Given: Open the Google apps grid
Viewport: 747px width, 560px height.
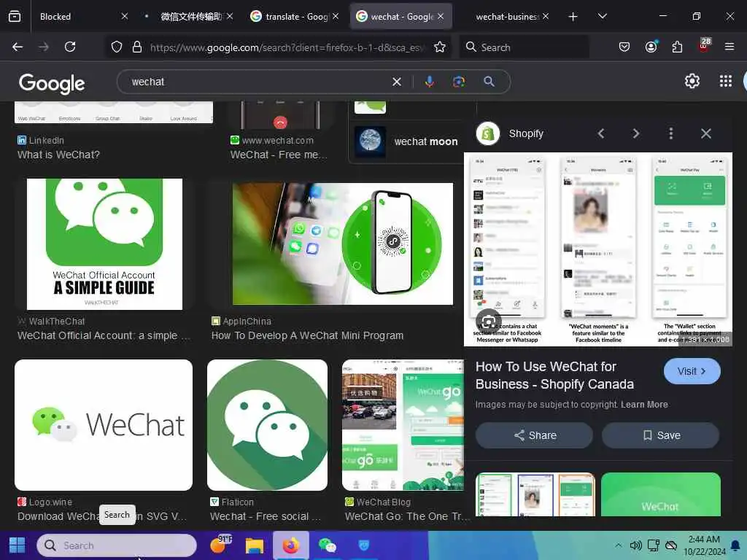Looking at the screenshot, I should [726, 81].
